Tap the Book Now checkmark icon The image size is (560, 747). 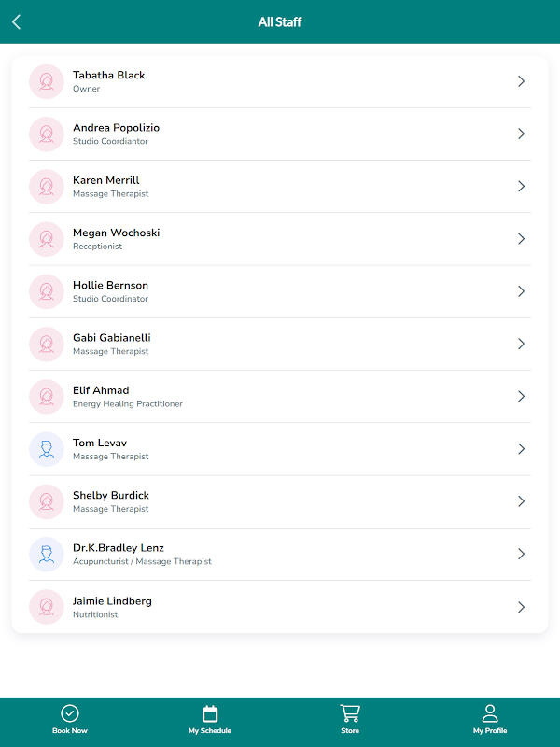tap(70, 713)
